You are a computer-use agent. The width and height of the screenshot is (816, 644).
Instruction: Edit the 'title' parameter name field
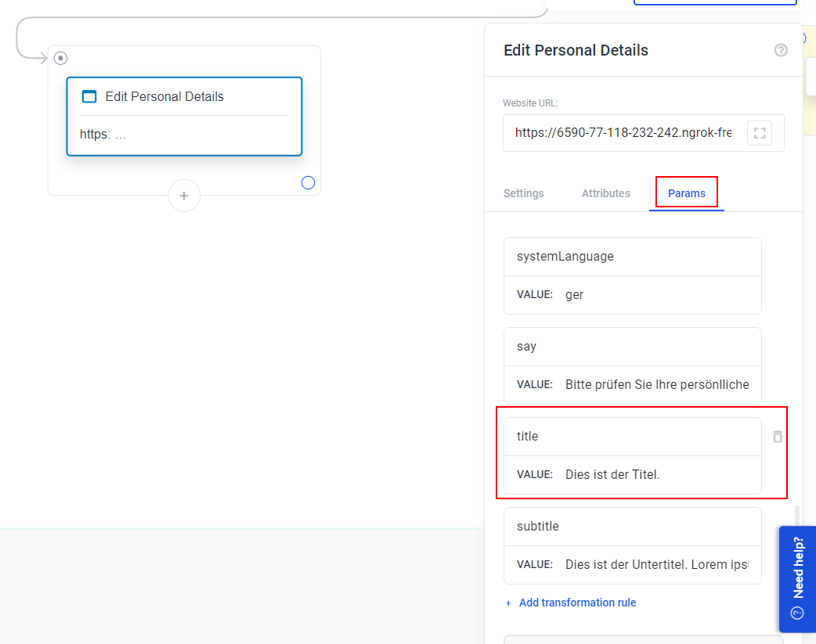pos(632,437)
